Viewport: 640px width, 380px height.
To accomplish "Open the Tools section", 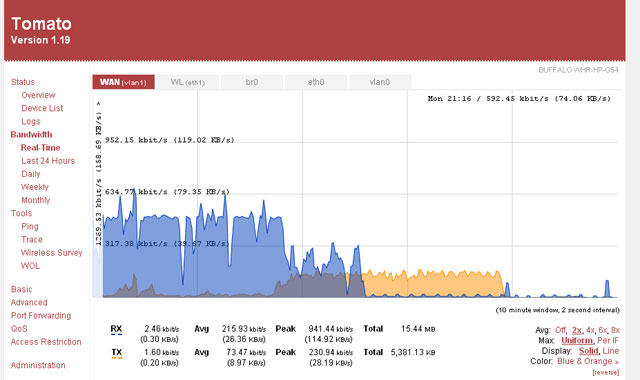I will (21, 213).
